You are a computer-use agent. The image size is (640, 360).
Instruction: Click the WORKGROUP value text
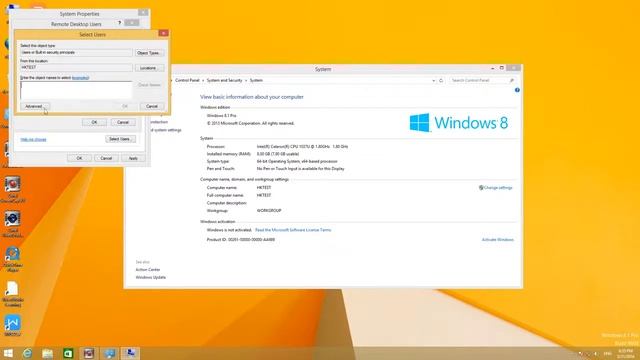[x=269, y=211]
